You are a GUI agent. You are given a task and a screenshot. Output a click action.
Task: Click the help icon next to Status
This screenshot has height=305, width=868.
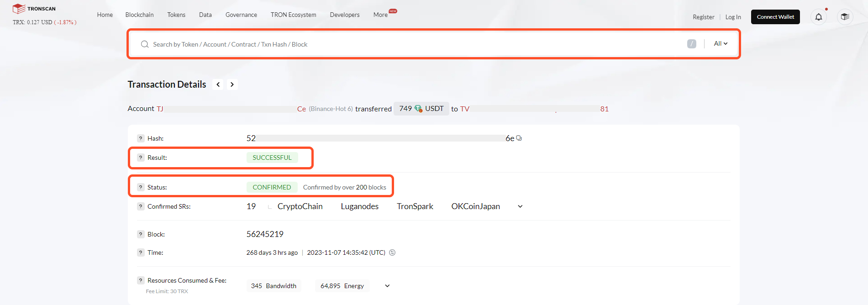pyautogui.click(x=141, y=187)
